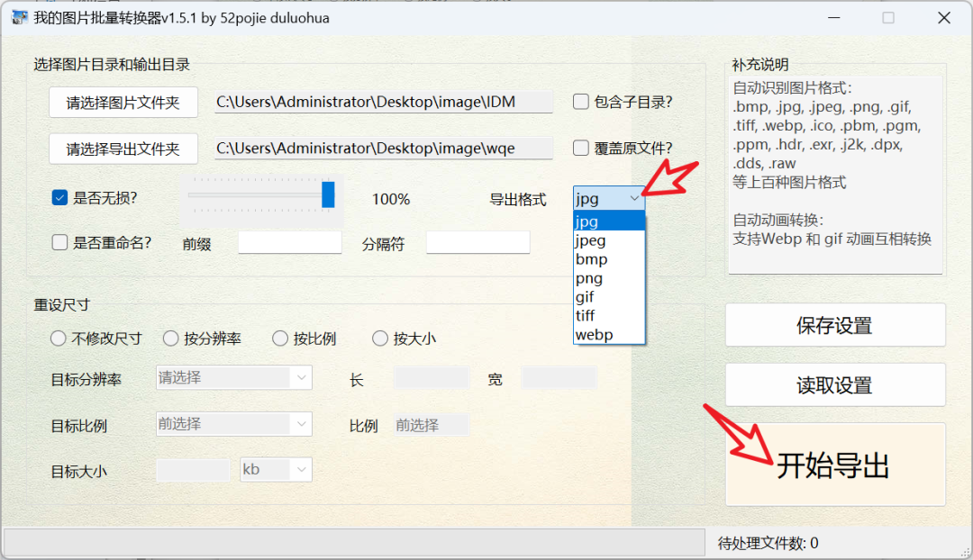973x560 pixels.
Task: Enable 包含子目录 checkbox
Action: tap(581, 102)
